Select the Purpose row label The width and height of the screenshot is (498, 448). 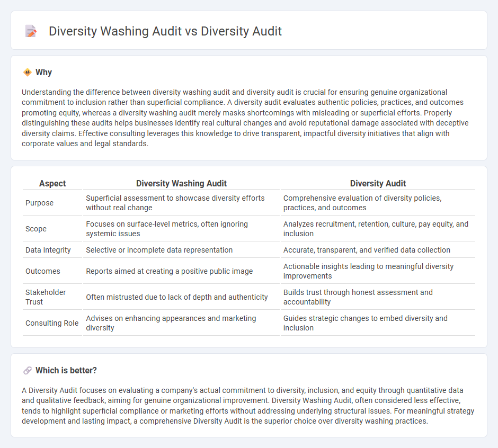point(39,203)
